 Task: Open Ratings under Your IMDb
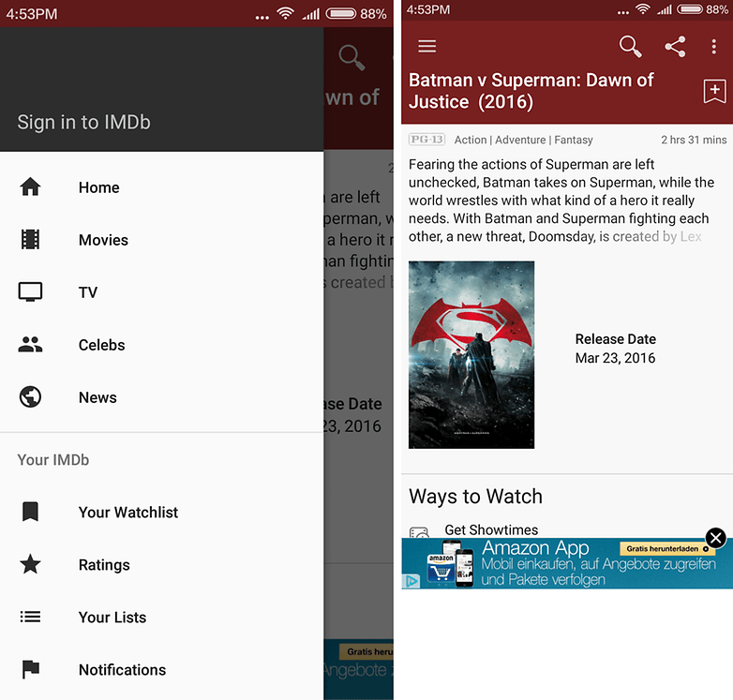[162, 564]
